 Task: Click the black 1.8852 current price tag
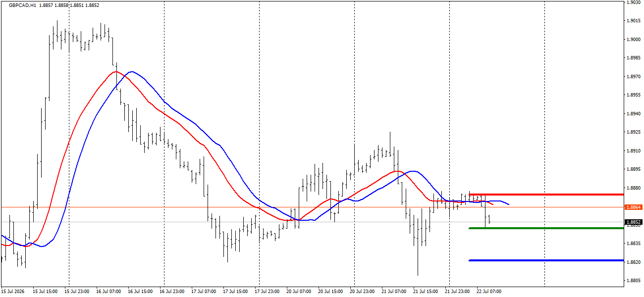(634, 222)
